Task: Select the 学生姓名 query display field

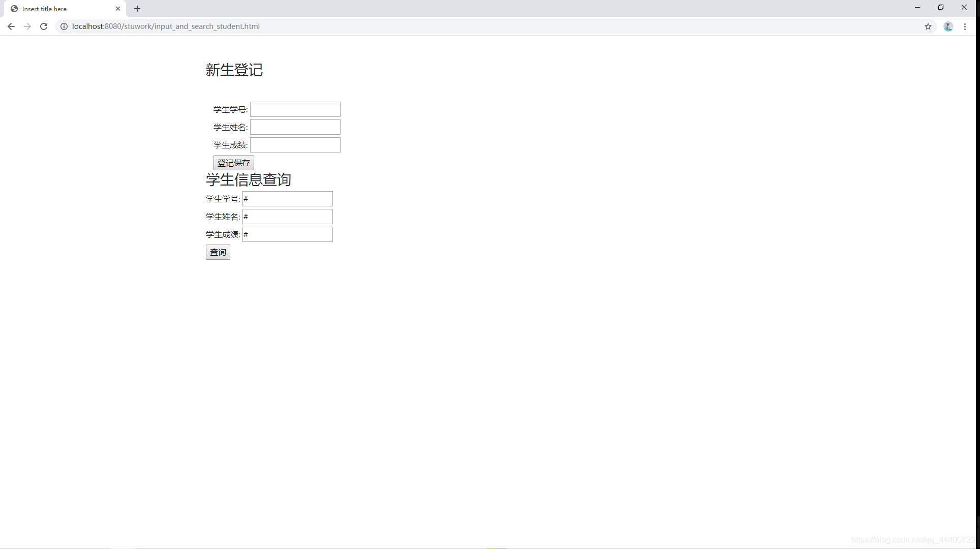Action: pyautogui.click(x=287, y=216)
